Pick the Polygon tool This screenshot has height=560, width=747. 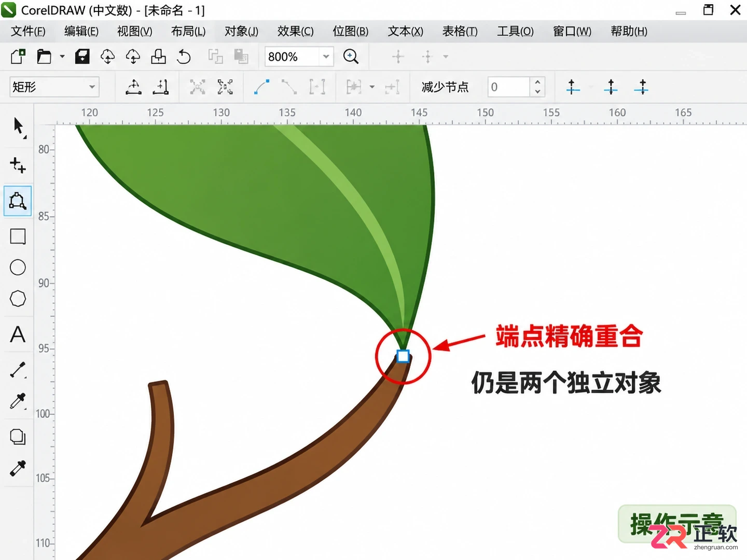[x=18, y=299]
